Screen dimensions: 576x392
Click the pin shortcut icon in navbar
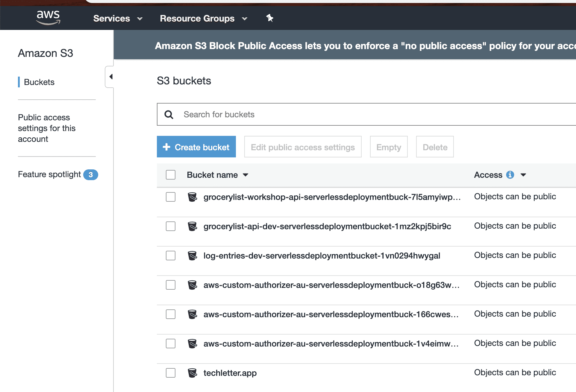click(269, 18)
